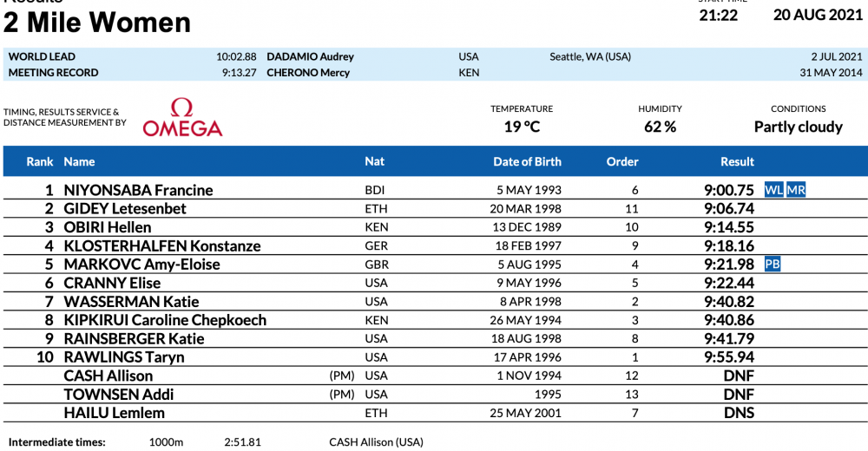
Task: Click the Order column header
Action: click(x=621, y=161)
